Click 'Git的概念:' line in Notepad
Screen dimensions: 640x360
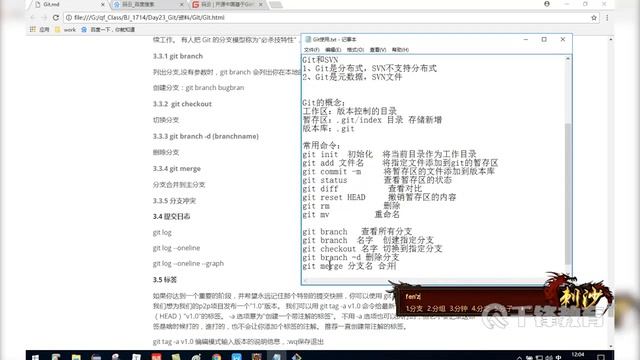point(324,102)
